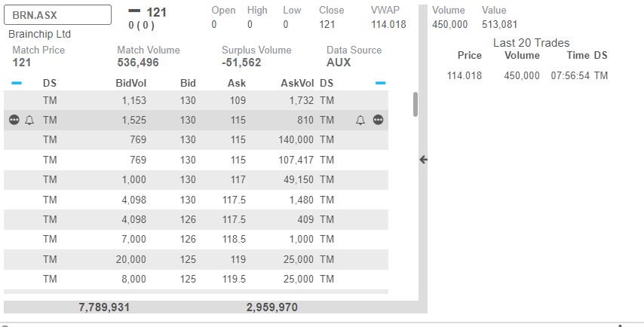Viewport: 644px width, 327px height.
Task: Collapse the trades panel using the left arrow
Action: (x=424, y=160)
